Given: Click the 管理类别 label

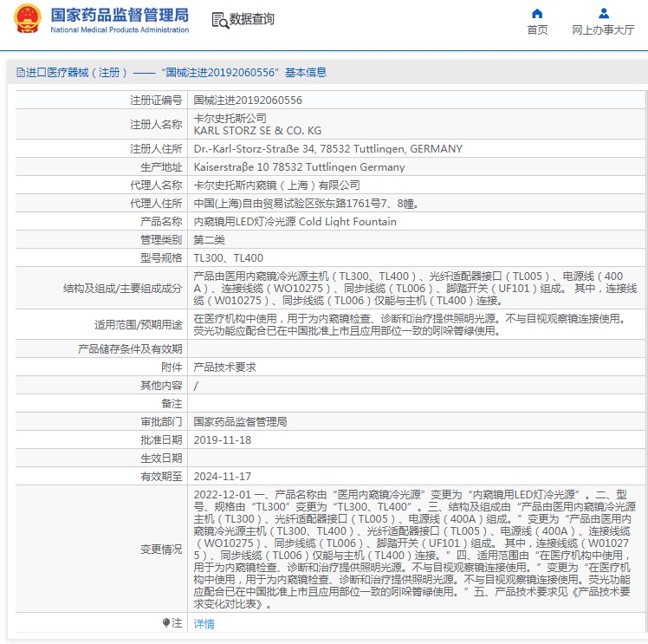Looking at the screenshot, I should [x=161, y=240].
